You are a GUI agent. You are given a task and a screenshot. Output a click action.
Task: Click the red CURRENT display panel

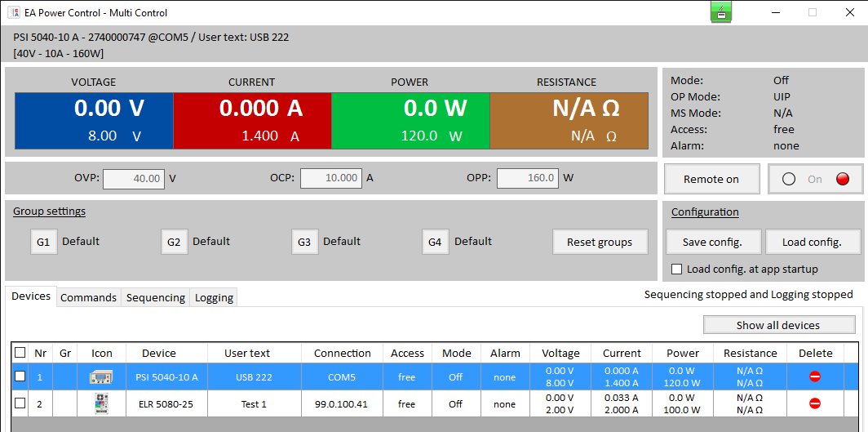252,121
